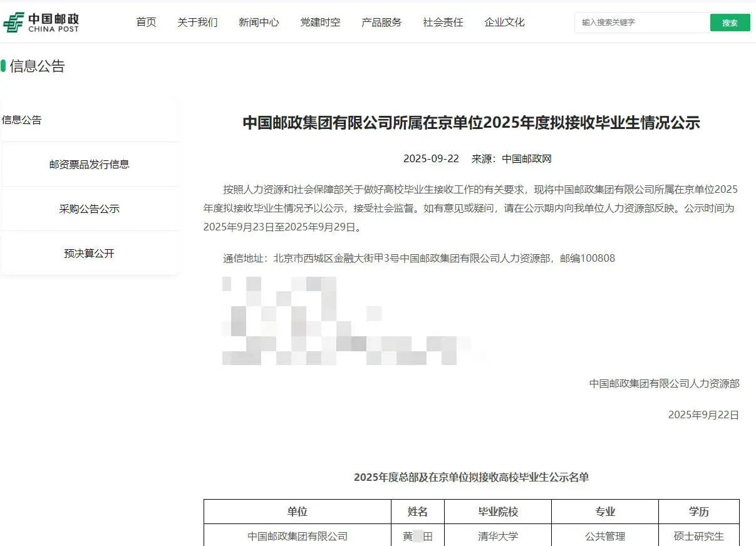This screenshot has height=546, width=756.
Task: Click the 硕士研究生 table cell
Action: [699, 536]
